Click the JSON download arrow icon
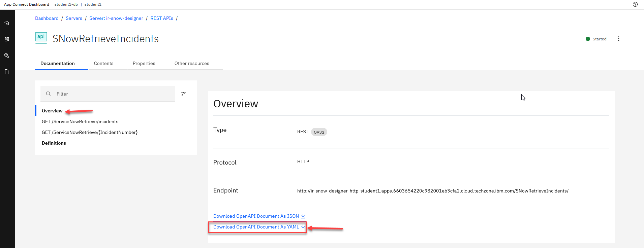The width and height of the screenshot is (644, 248). click(303, 216)
